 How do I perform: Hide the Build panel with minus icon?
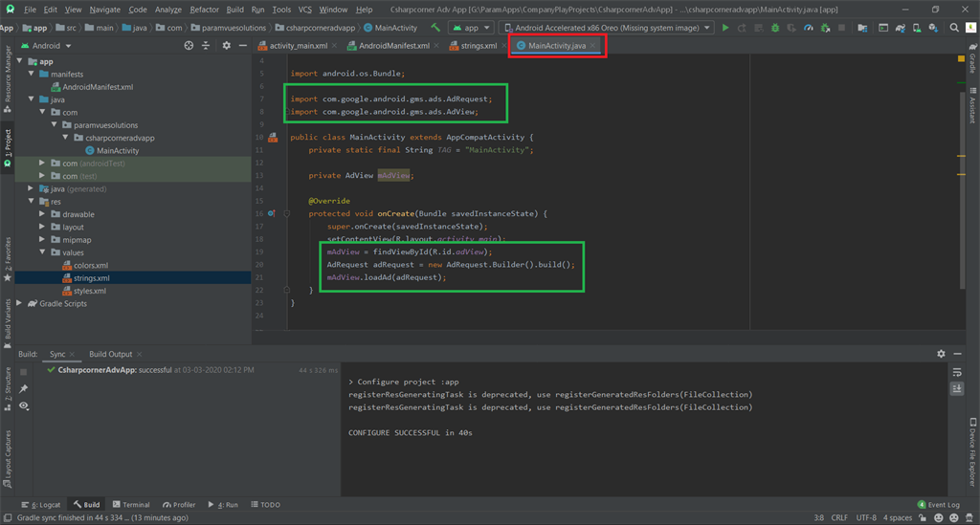957,354
